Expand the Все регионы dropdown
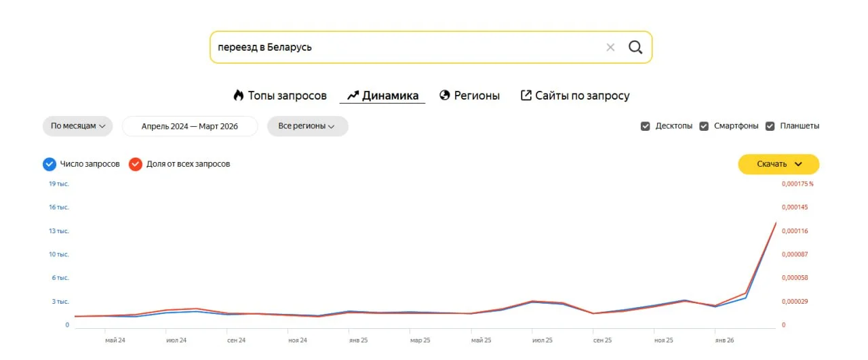 [307, 126]
